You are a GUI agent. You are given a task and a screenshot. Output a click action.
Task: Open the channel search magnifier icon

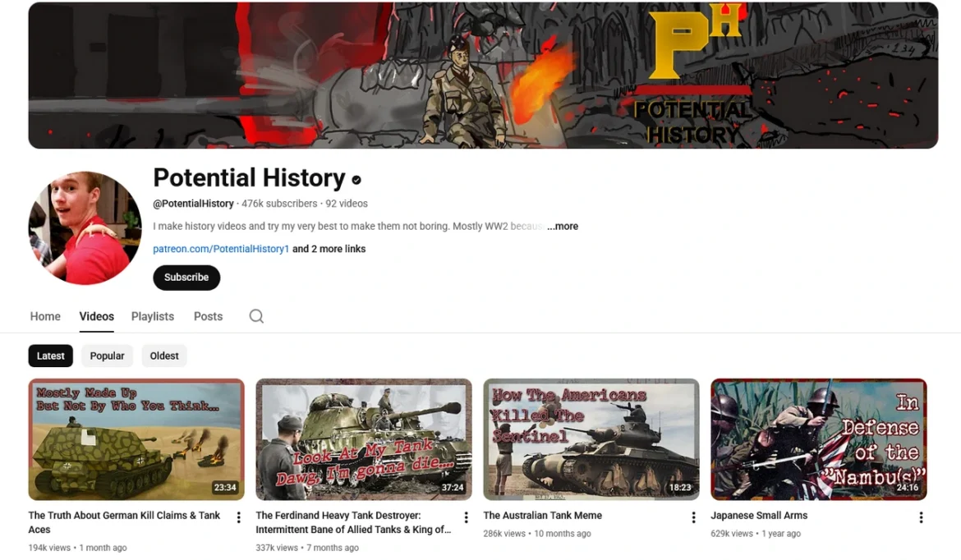point(256,316)
